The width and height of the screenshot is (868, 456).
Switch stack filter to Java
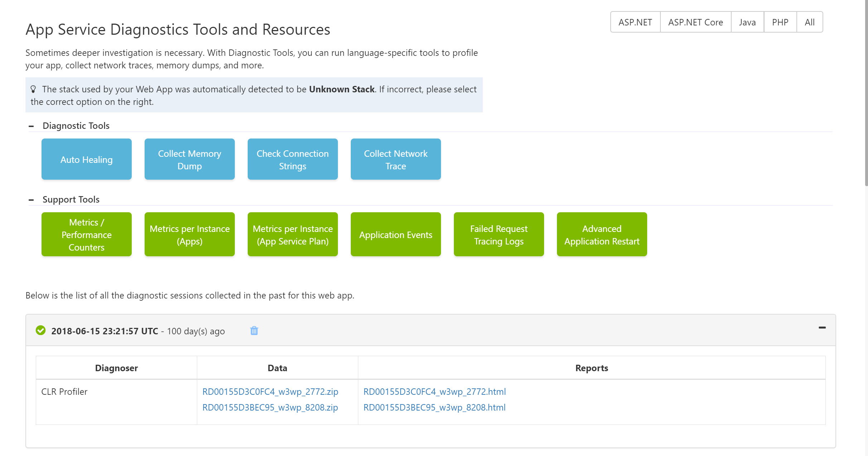(747, 22)
